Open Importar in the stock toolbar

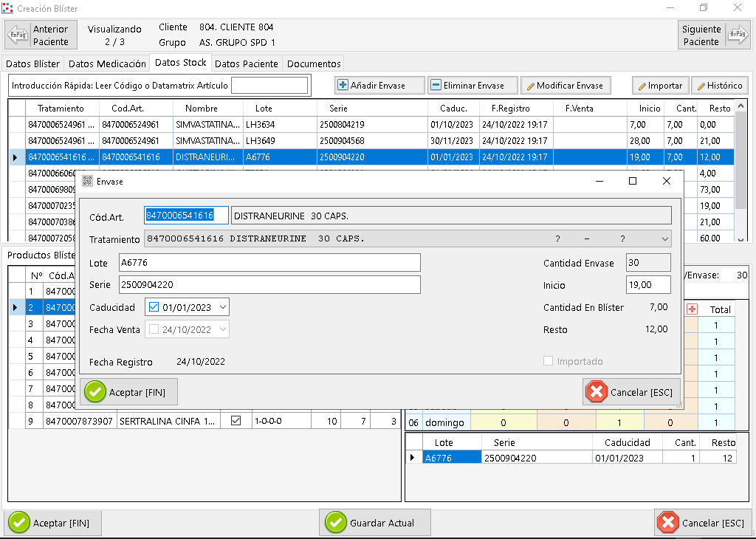tap(661, 86)
